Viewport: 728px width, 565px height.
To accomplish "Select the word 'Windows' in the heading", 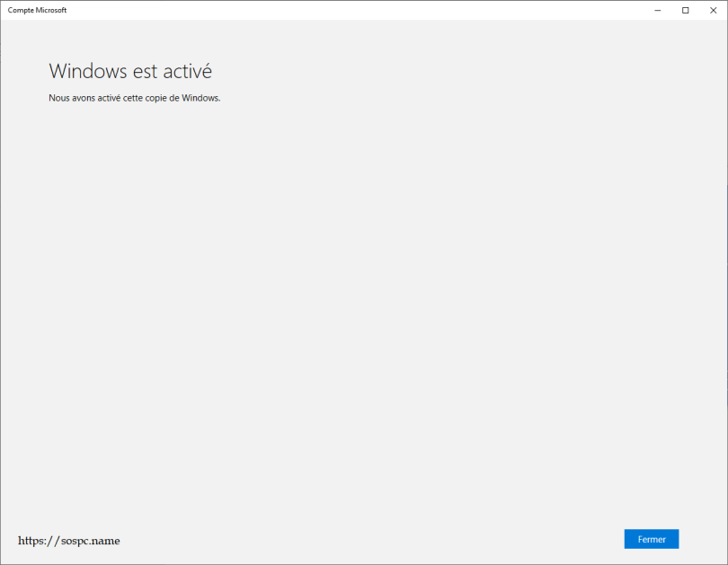I will (x=88, y=71).
